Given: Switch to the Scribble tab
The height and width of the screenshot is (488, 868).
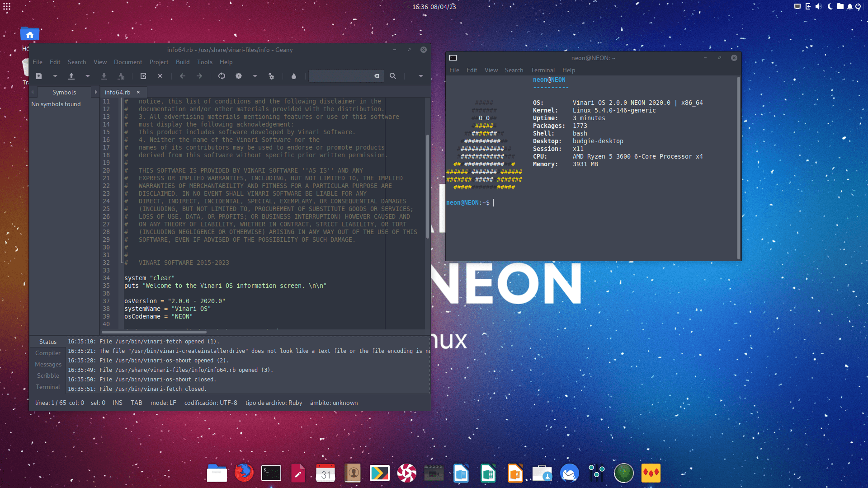Looking at the screenshot, I should (48, 375).
